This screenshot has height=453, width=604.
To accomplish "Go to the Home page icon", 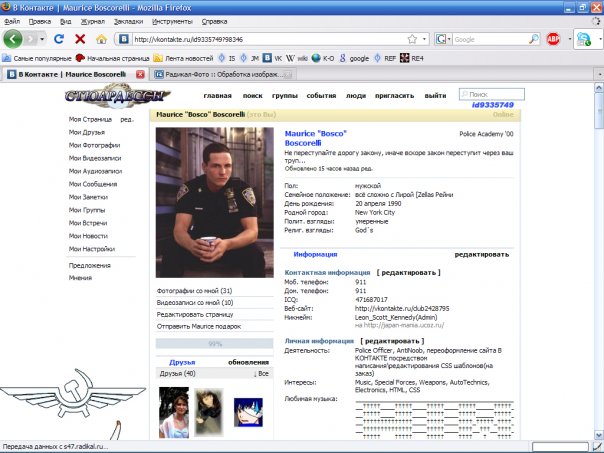I will (x=101, y=39).
